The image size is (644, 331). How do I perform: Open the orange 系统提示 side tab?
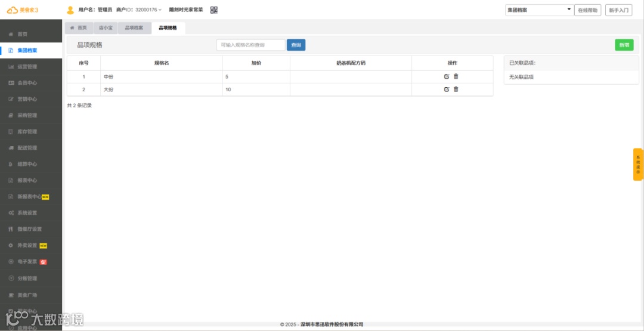(638, 164)
